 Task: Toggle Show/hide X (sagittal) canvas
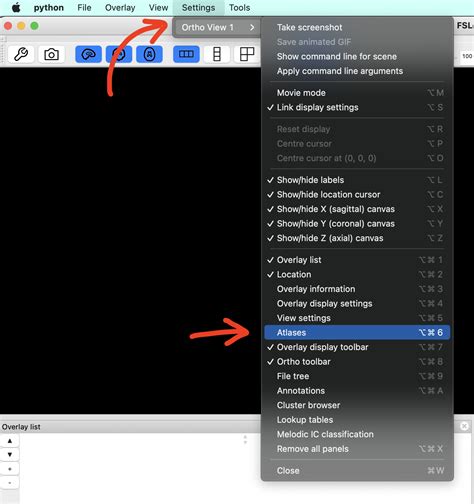[357, 209]
